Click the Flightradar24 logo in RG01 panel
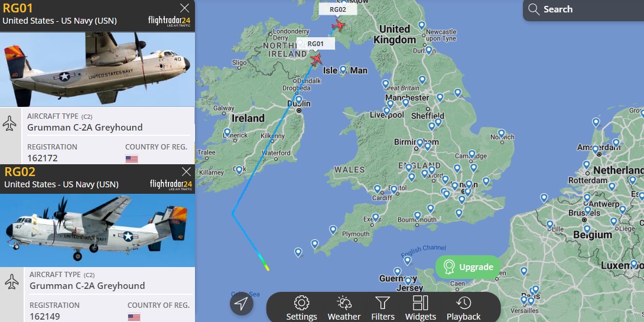Image resolution: width=644 pixels, height=322 pixels. (170, 21)
